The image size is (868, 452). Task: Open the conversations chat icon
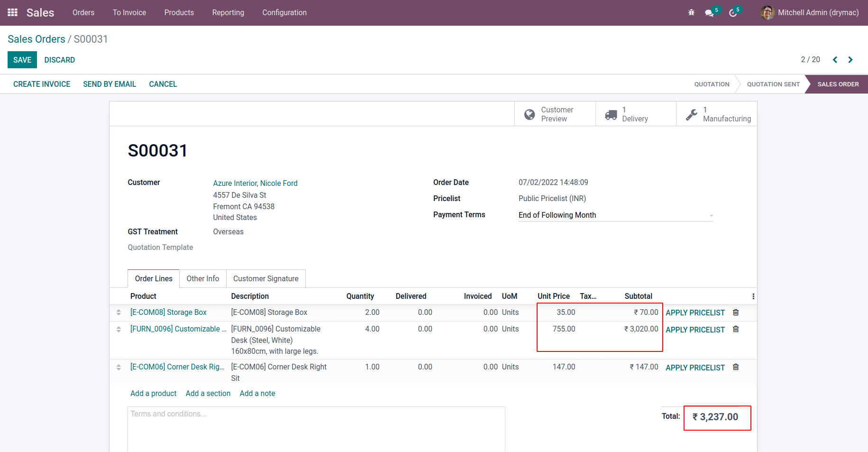click(709, 13)
